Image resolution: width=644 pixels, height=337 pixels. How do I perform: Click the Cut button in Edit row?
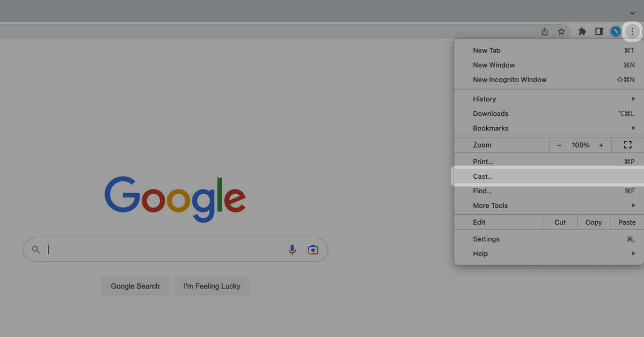pyautogui.click(x=560, y=222)
